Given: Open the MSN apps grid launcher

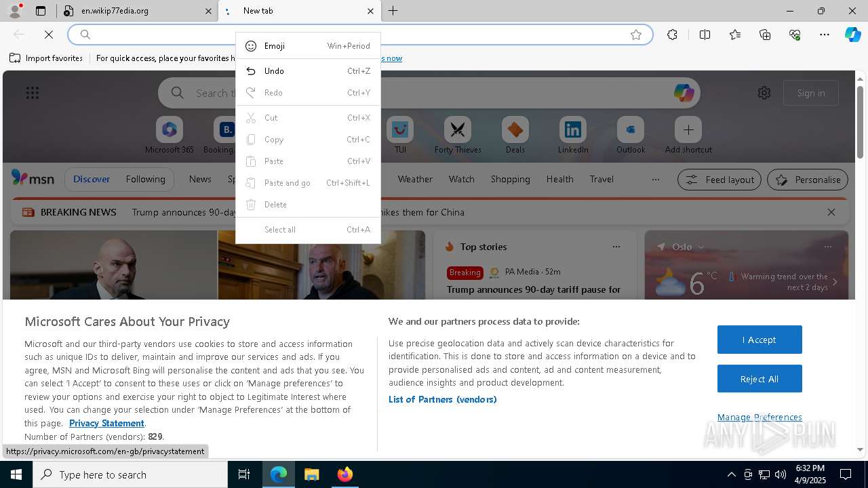Looking at the screenshot, I should pos(33,93).
